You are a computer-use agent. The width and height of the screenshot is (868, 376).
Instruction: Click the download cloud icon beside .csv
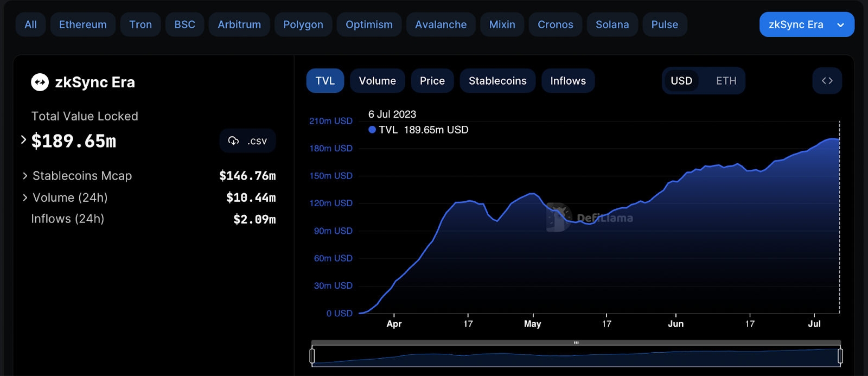(234, 141)
